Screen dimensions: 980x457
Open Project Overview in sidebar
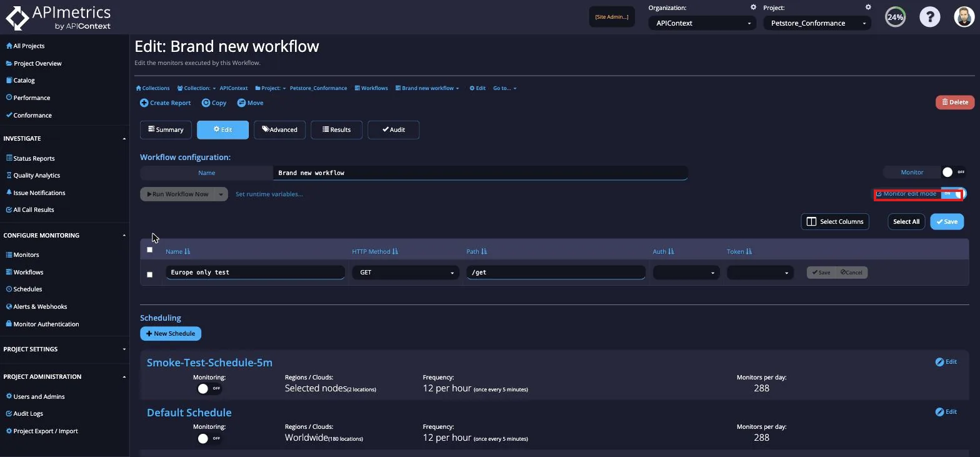34,63
